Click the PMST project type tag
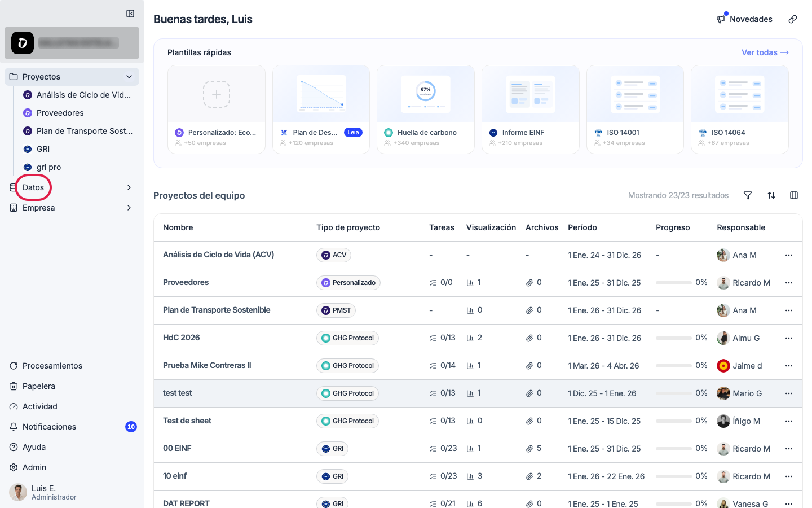The image size is (812, 508). 336,310
